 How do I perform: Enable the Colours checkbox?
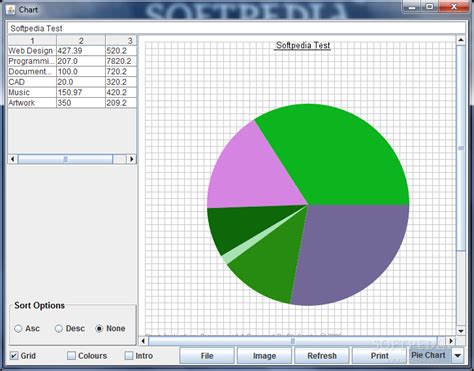[x=71, y=356]
